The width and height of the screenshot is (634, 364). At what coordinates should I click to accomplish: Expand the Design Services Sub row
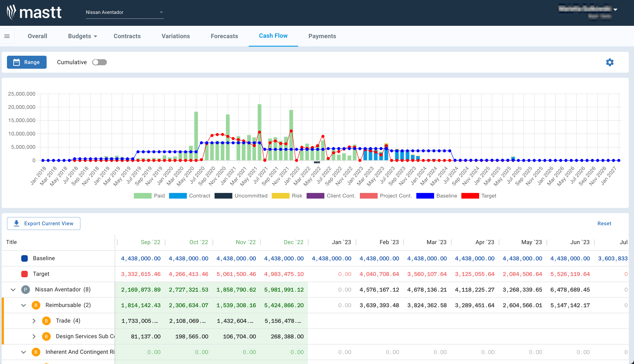(x=34, y=336)
